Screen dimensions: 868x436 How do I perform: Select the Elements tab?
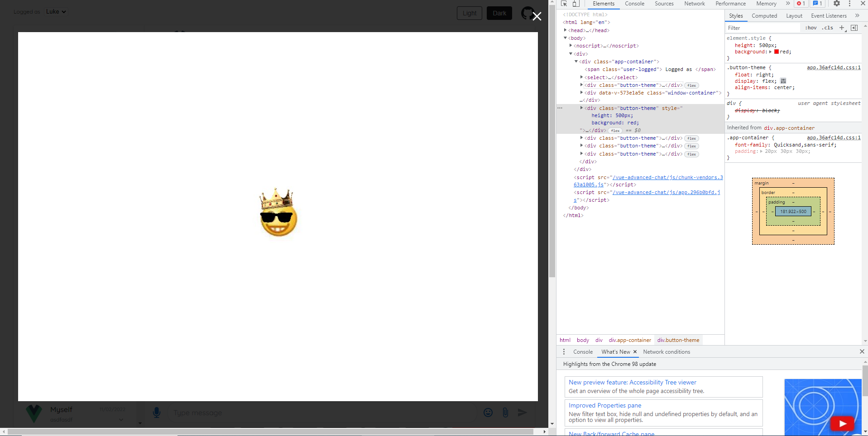(604, 4)
